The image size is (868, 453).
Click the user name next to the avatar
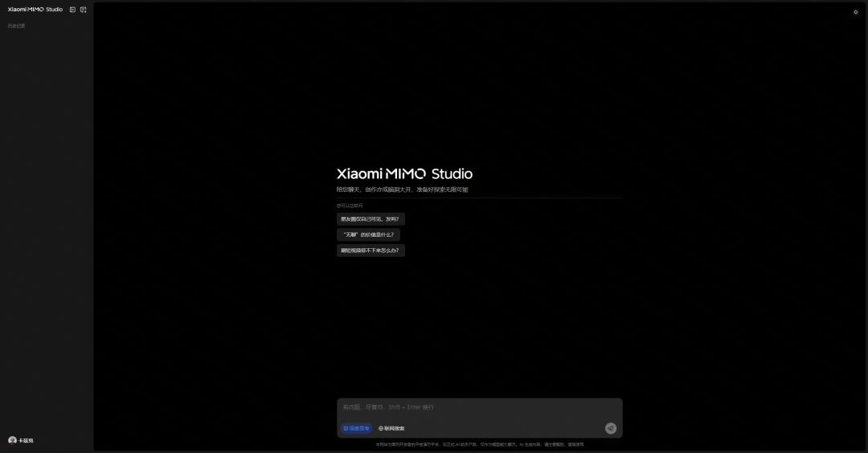pos(26,441)
